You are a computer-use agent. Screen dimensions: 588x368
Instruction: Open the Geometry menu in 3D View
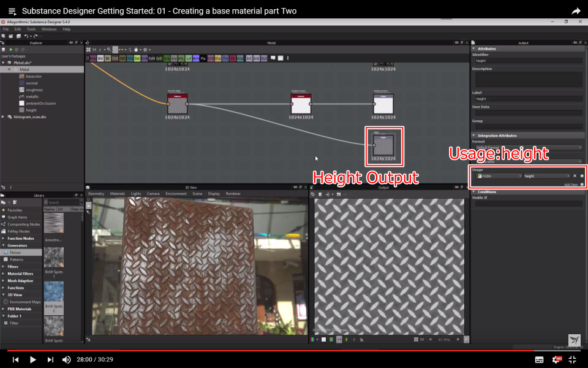point(96,194)
